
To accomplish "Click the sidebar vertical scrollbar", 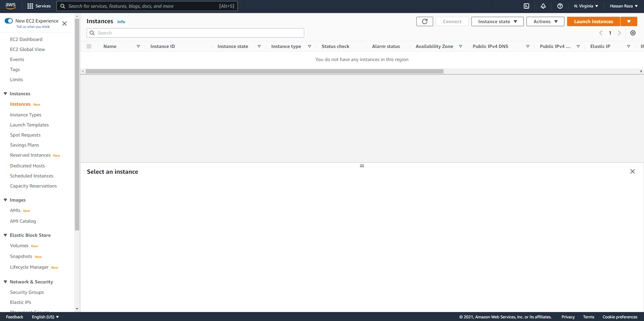I will click(x=77, y=124).
